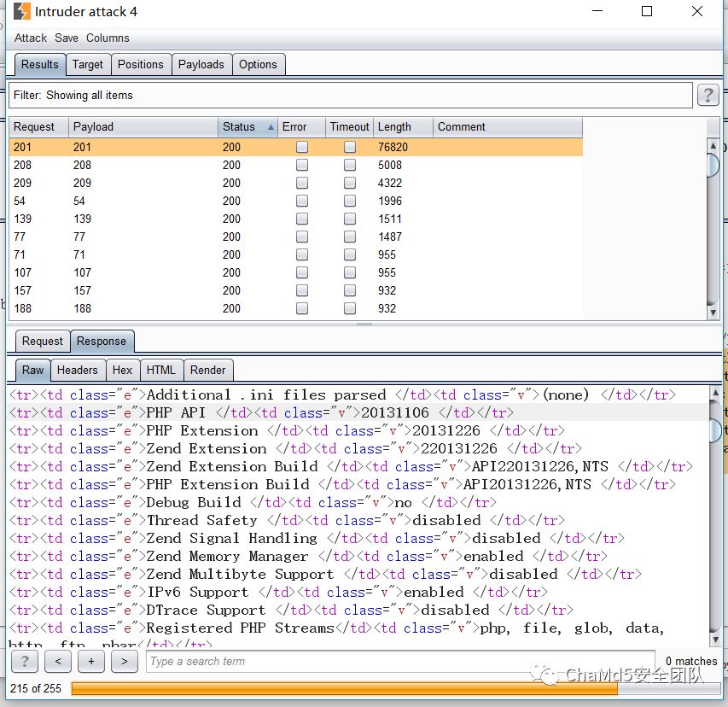Sort by Comment column header
Screen dimensions: 728x707
(x=508, y=127)
